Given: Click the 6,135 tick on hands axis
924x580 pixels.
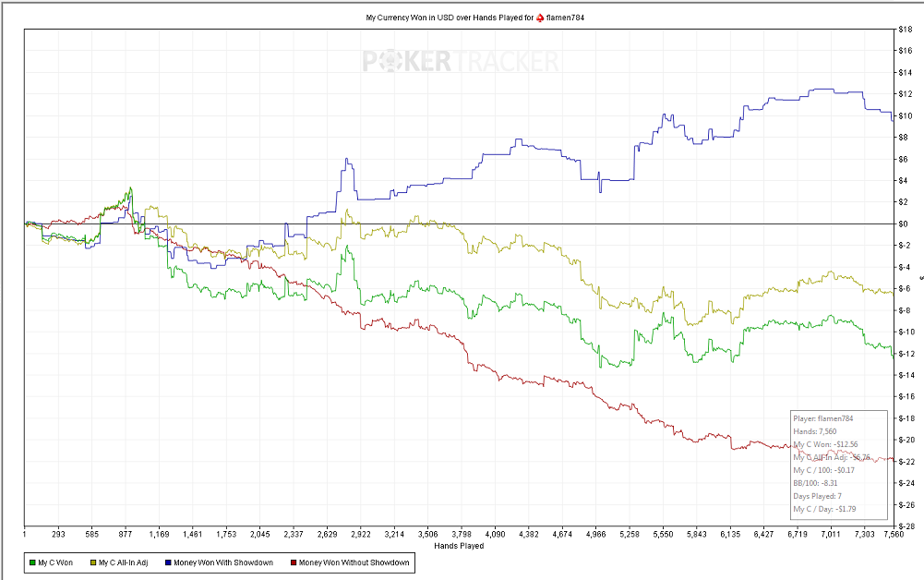Looking at the screenshot, I should click(730, 535).
